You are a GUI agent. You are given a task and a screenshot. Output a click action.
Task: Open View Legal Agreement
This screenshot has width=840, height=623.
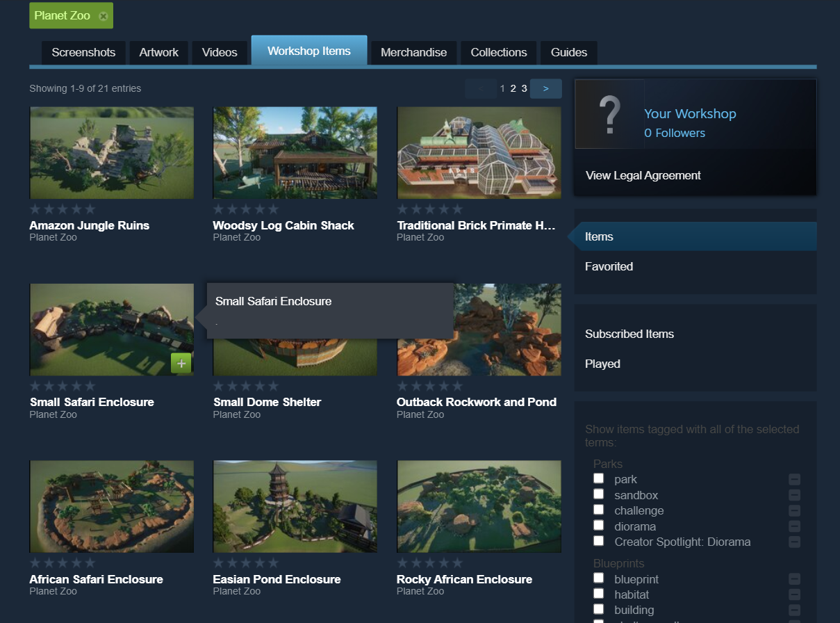click(643, 175)
